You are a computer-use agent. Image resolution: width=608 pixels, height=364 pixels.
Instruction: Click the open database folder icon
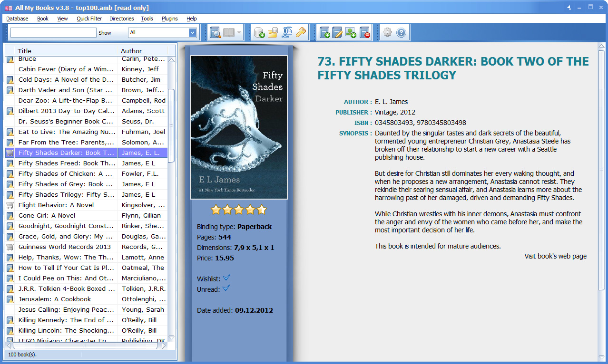click(273, 33)
